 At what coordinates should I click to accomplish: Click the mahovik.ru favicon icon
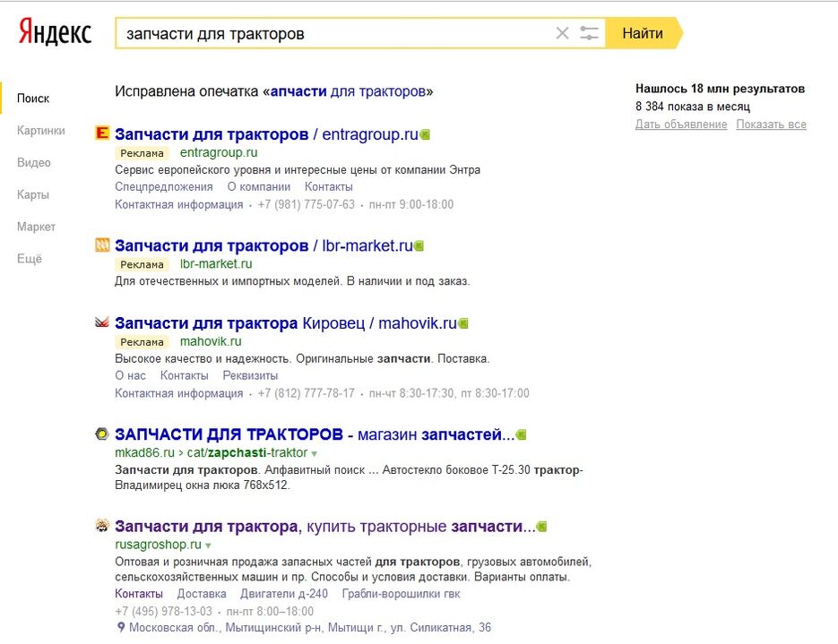tap(102, 322)
